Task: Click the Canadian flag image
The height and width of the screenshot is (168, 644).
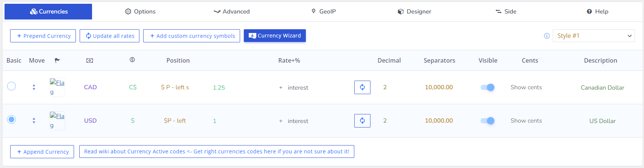Action: point(57,87)
